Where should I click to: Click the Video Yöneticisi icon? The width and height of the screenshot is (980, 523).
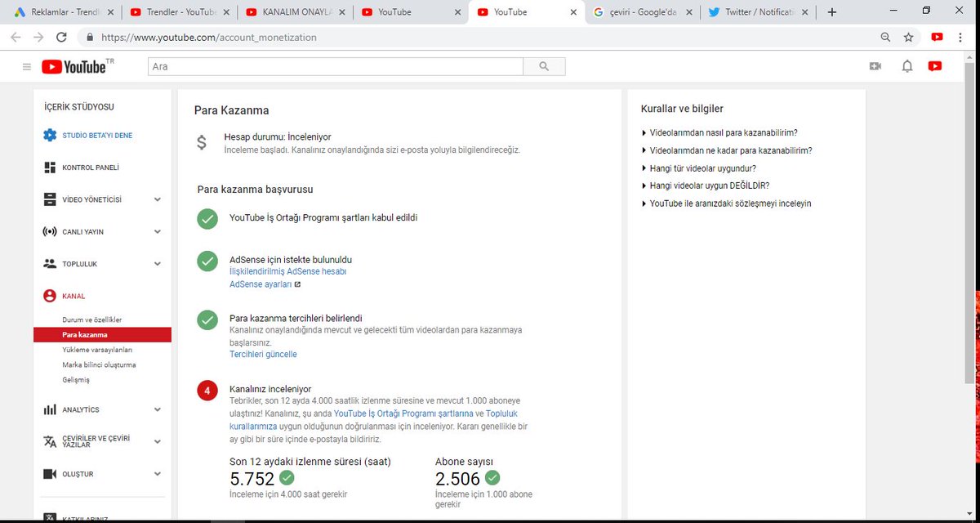[50, 199]
